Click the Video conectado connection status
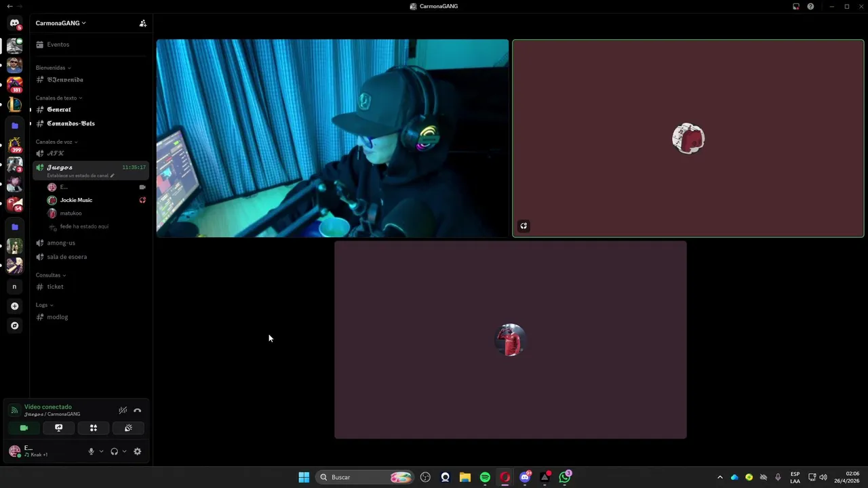 coord(48,407)
